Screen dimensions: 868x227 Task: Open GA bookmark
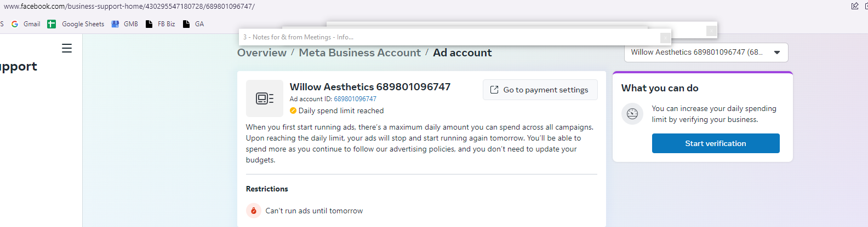[x=193, y=24]
